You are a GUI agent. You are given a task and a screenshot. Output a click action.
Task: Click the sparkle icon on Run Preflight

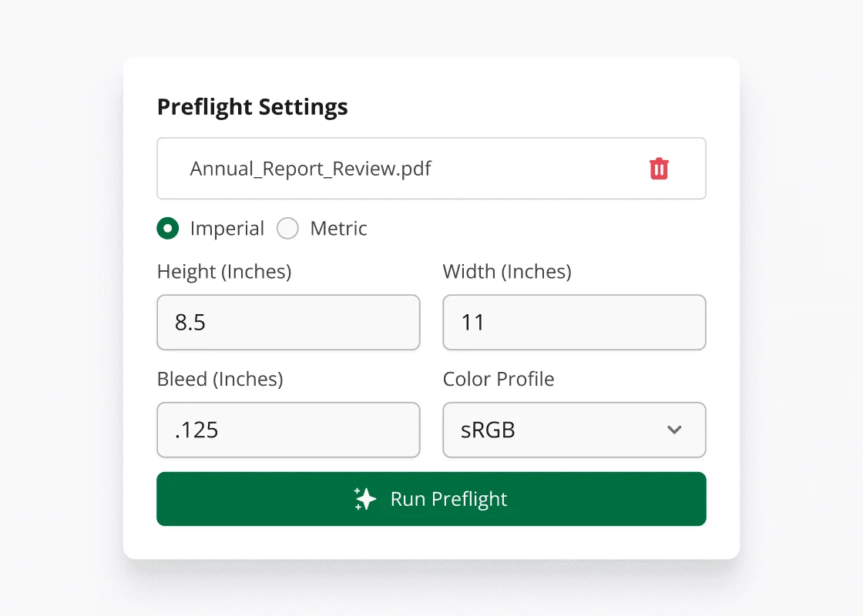[x=364, y=499]
